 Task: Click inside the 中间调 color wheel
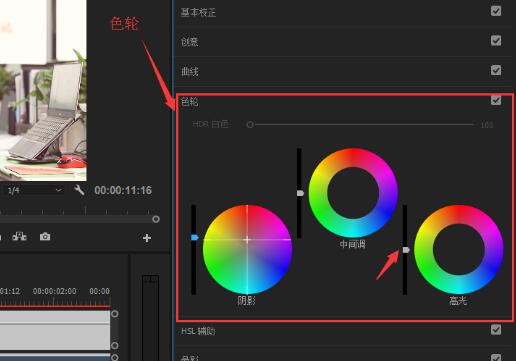click(353, 193)
